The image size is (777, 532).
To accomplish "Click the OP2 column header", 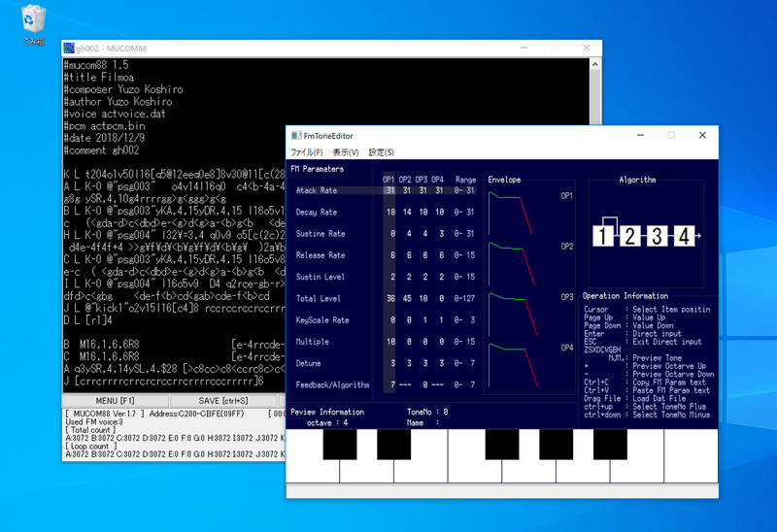I will 405,180.
